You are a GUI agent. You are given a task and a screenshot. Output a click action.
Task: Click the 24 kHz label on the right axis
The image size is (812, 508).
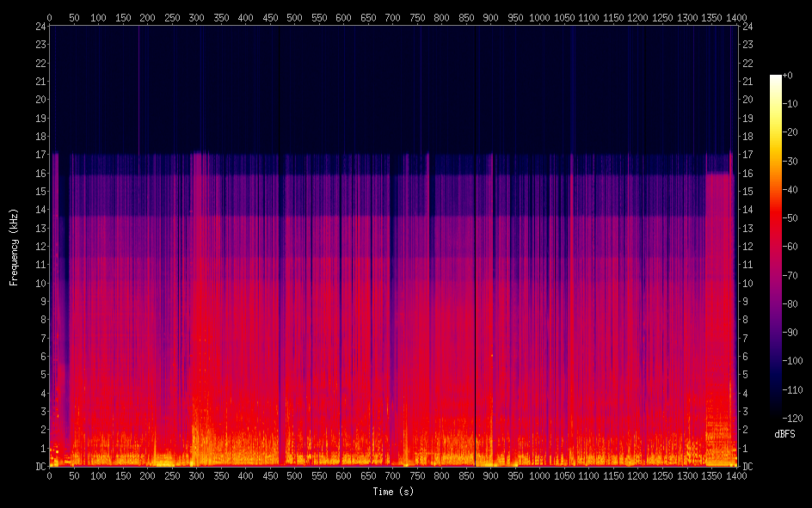[747, 26]
